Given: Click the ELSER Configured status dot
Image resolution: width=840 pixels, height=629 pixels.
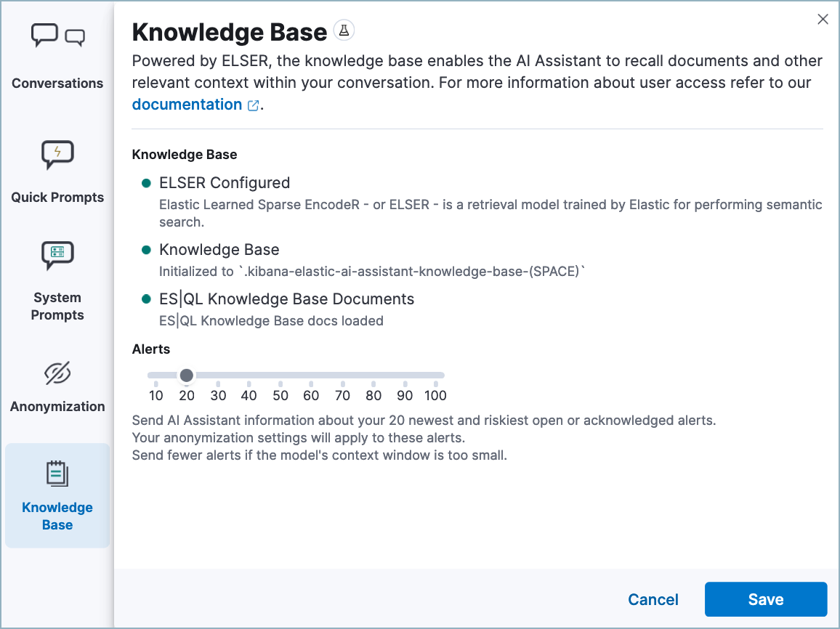Looking at the screenshot, I should [147, 182].
